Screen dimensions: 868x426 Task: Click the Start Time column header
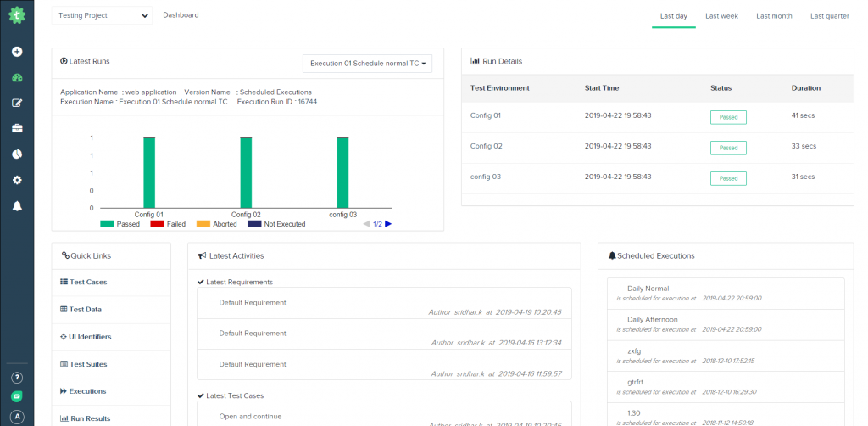[602, 88]
